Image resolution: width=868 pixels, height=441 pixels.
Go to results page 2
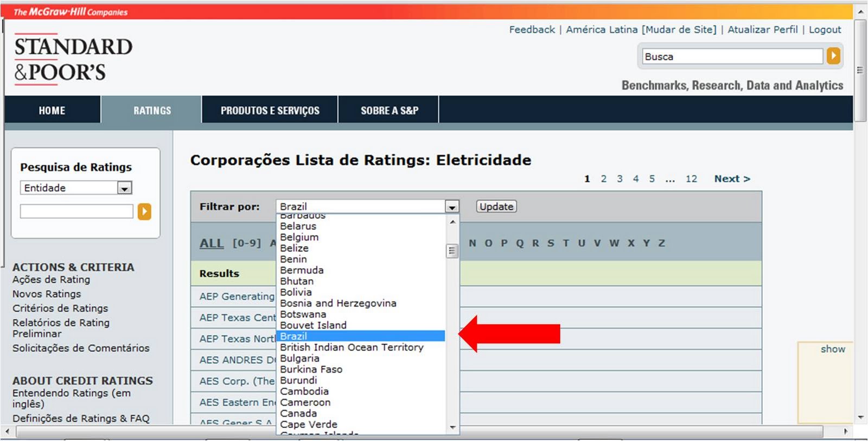(603, 179)
